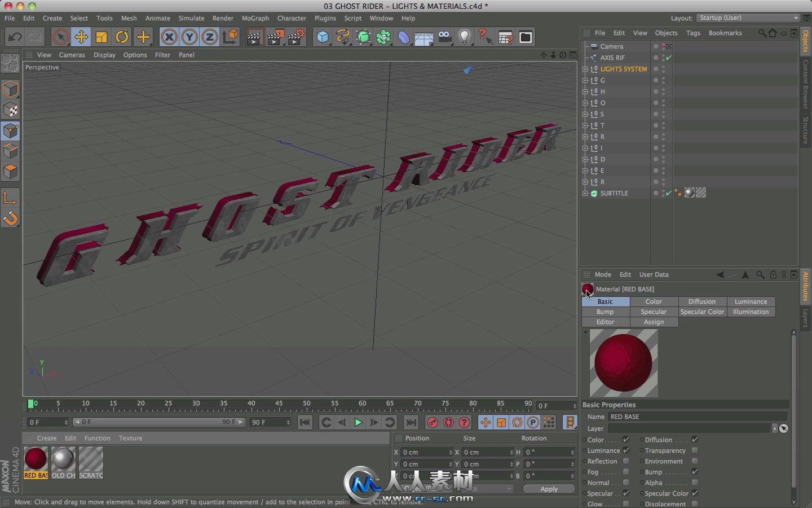Open the material manager Create menu
The height and width of the screenshot is (508, 812).
47,438
